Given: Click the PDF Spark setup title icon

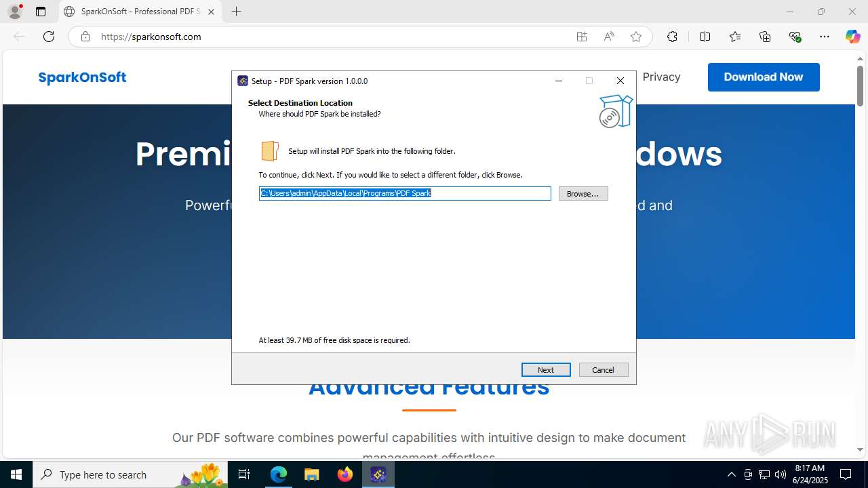Looking at the screenshot, I should (243, 81).
